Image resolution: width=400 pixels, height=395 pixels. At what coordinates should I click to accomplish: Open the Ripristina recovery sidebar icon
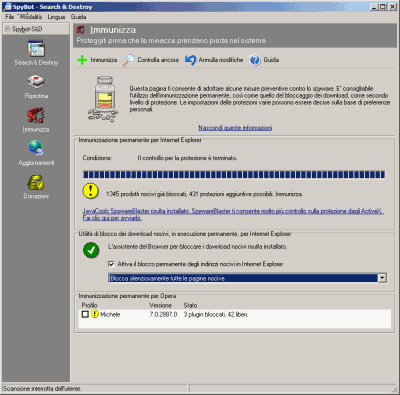36,82
